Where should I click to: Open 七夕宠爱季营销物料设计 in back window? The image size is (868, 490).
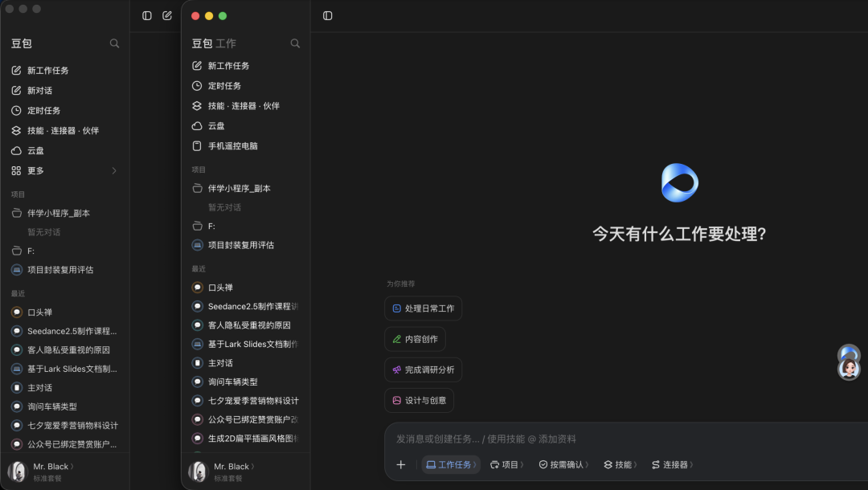(x=65, y=425)
